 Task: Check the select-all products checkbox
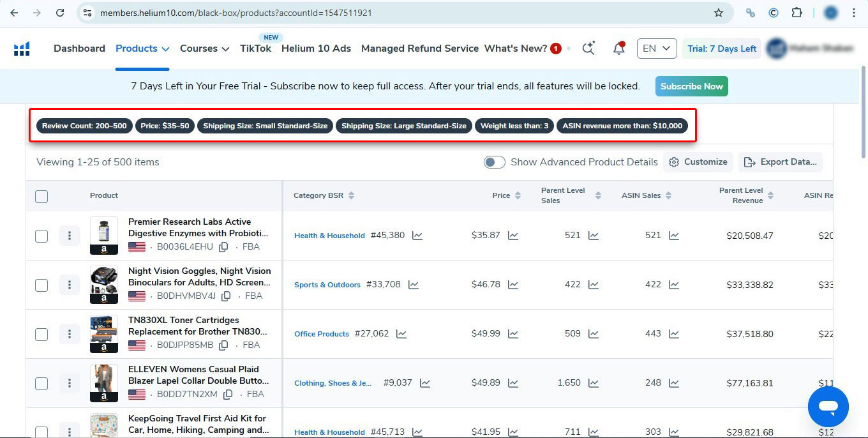[41, 196]
